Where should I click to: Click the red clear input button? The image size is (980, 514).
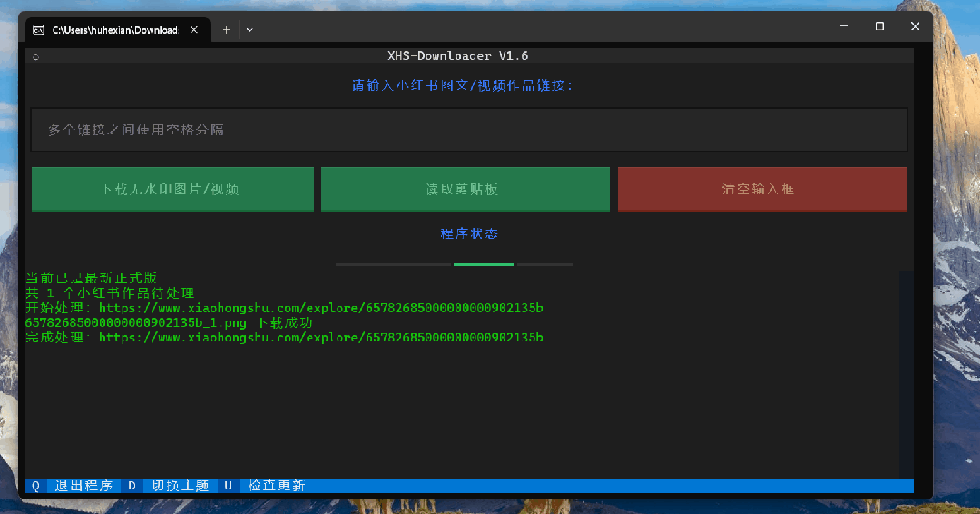(762, 189)
